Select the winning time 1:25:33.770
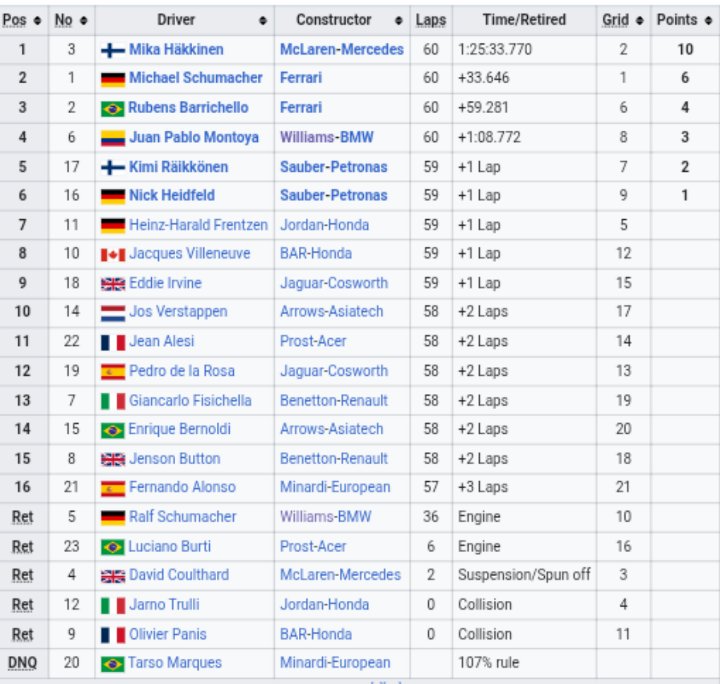The image size is (720, 684). (495, 50)
